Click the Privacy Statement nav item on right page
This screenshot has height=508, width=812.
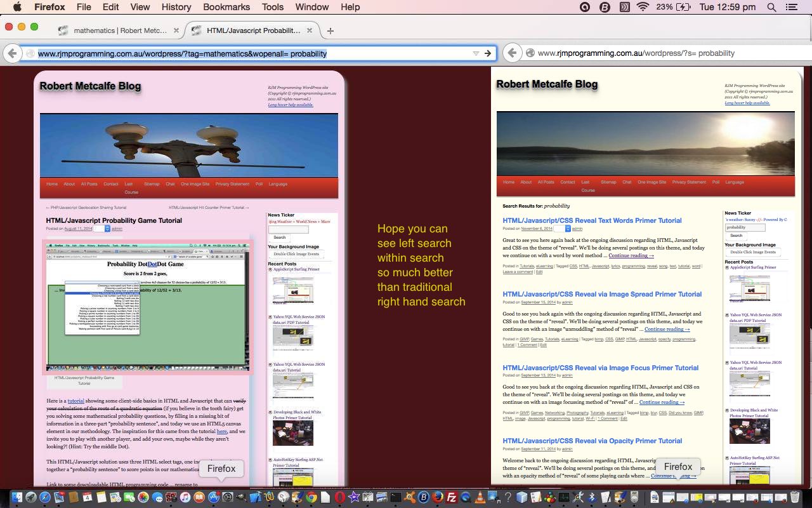click(x=689, y=182)
